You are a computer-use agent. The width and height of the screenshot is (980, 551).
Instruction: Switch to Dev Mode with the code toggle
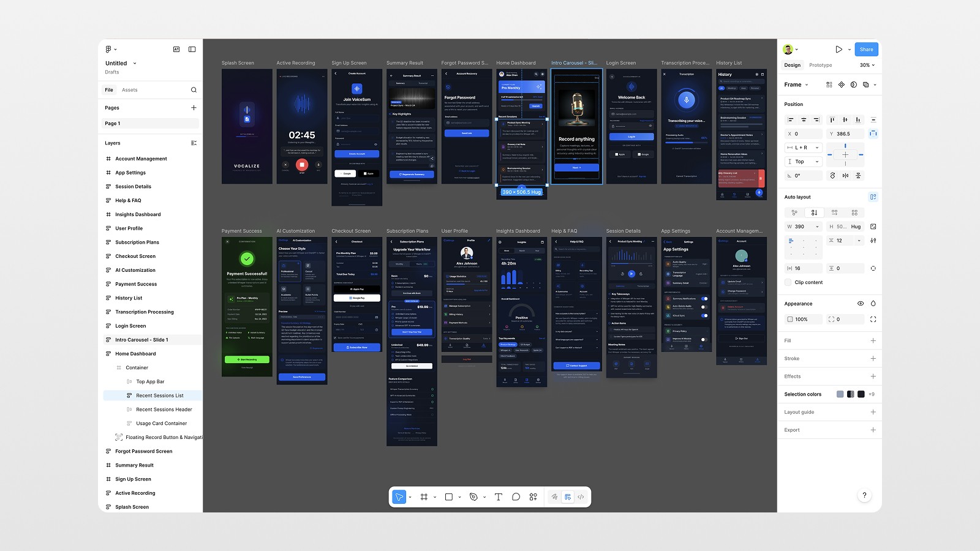tap(581, 497)
